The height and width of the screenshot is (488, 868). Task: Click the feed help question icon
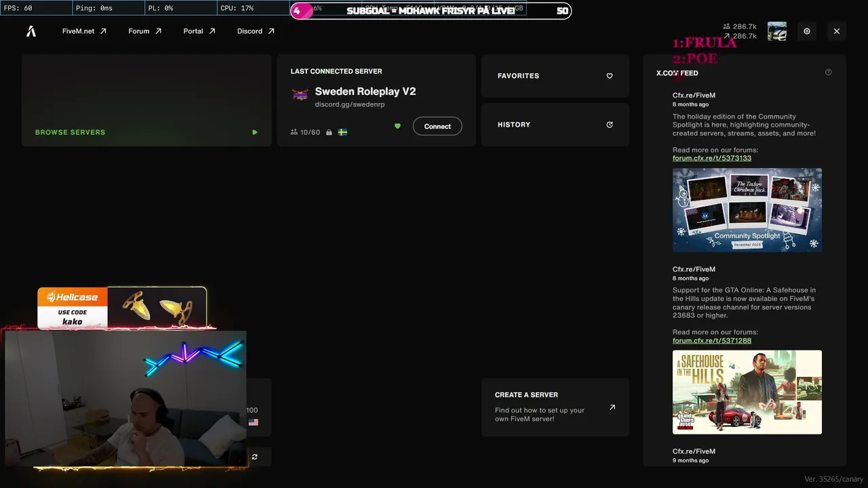(x=828, y=72)
